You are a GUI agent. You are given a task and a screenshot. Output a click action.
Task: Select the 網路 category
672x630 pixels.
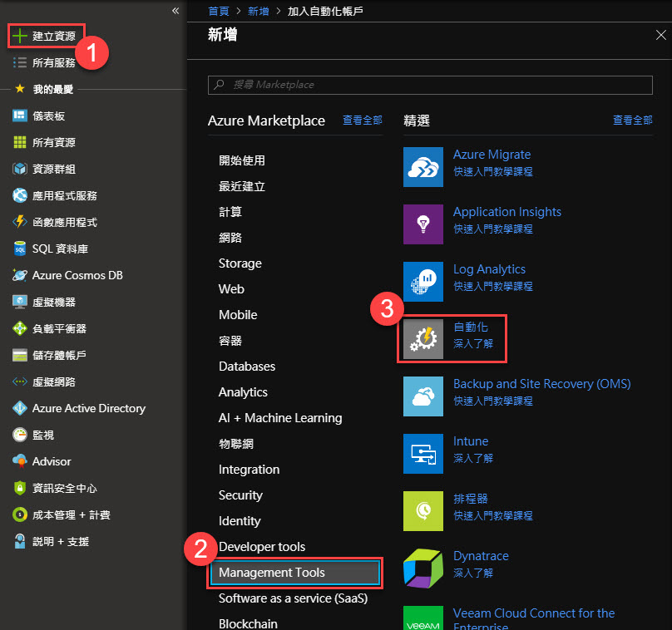click(230, 238)
